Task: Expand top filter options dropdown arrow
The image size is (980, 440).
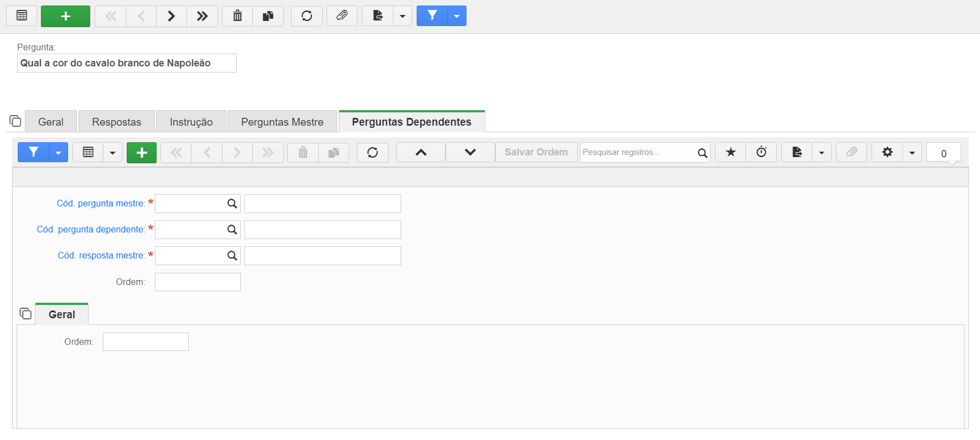Action: [x=457, y=16]
